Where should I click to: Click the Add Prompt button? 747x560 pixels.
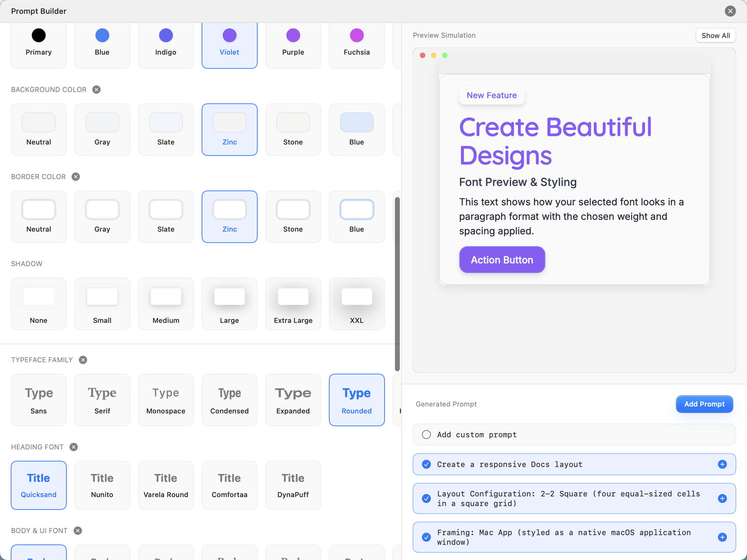coord(704,404)
